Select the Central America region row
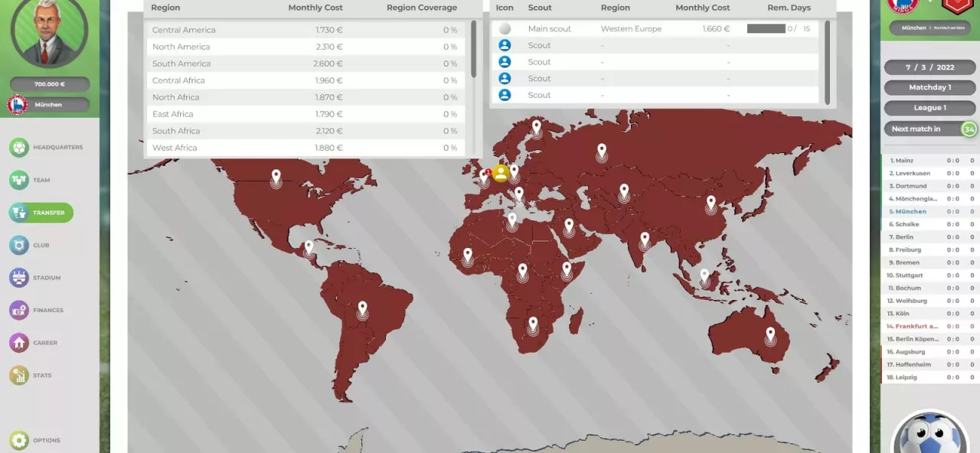 (x=305, y=30)
